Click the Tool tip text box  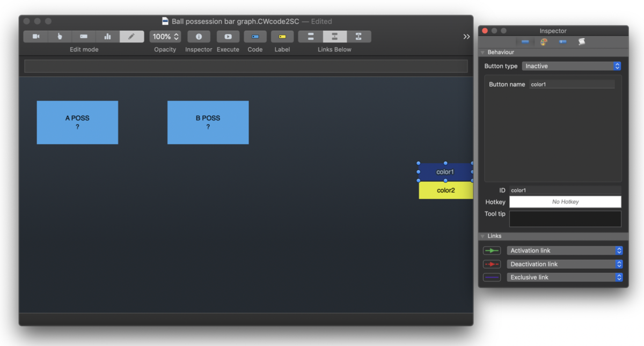(x=565, y=218)
